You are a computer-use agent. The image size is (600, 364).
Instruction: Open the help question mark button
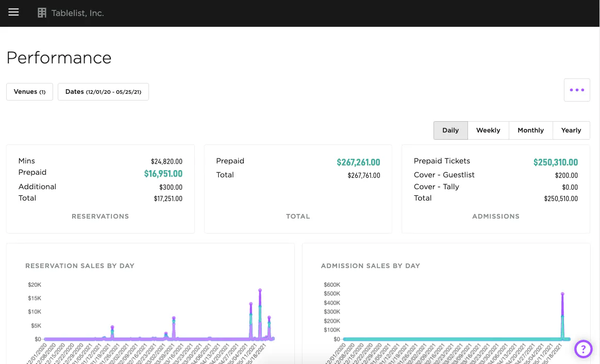583,349
